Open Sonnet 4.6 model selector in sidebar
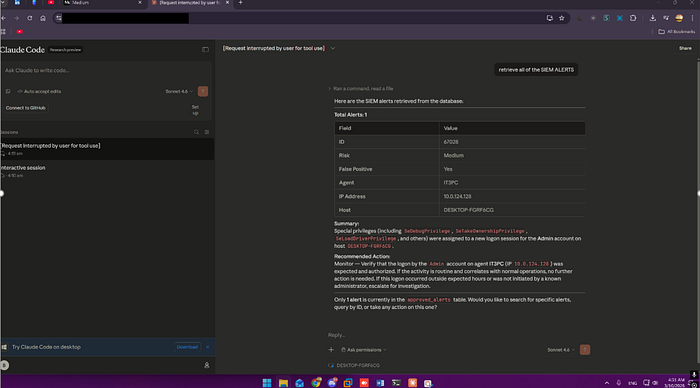 [x=179, y=91]
